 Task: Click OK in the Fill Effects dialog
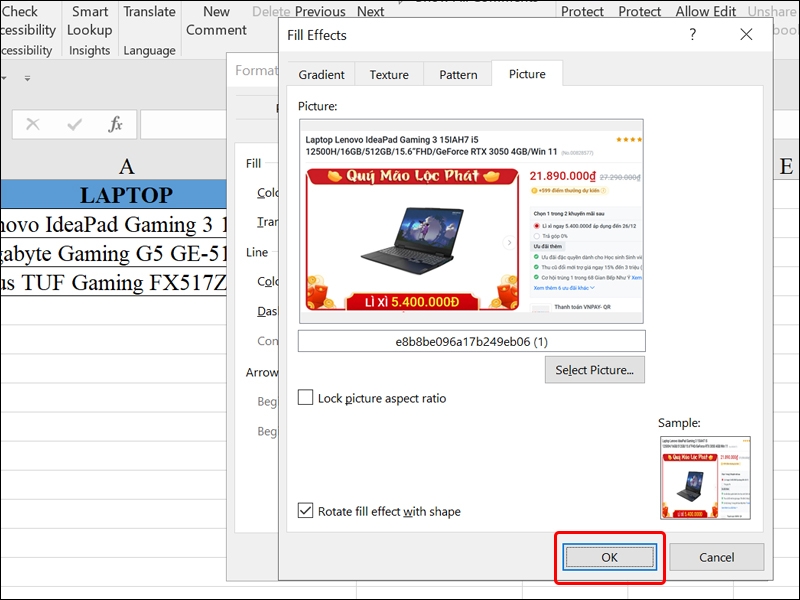click(x=609, y=557)
